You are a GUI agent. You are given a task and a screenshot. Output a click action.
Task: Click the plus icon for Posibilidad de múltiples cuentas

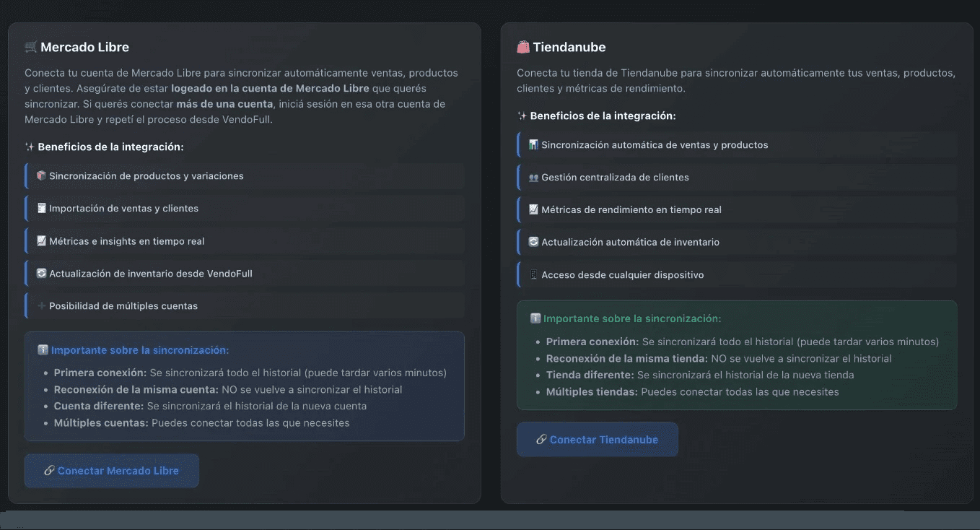click(x=42, y=306)
